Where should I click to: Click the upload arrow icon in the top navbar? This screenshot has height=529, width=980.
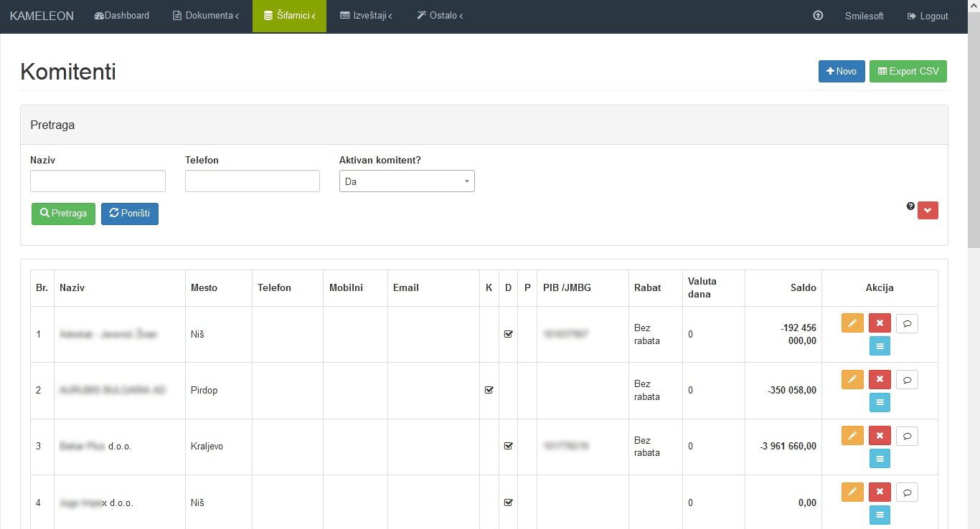tap(818, 16)
